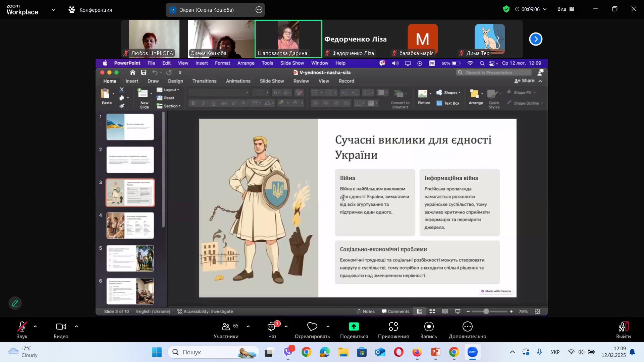Open screen share options three-dot button
644x362 pixels.
click(259, 10)
